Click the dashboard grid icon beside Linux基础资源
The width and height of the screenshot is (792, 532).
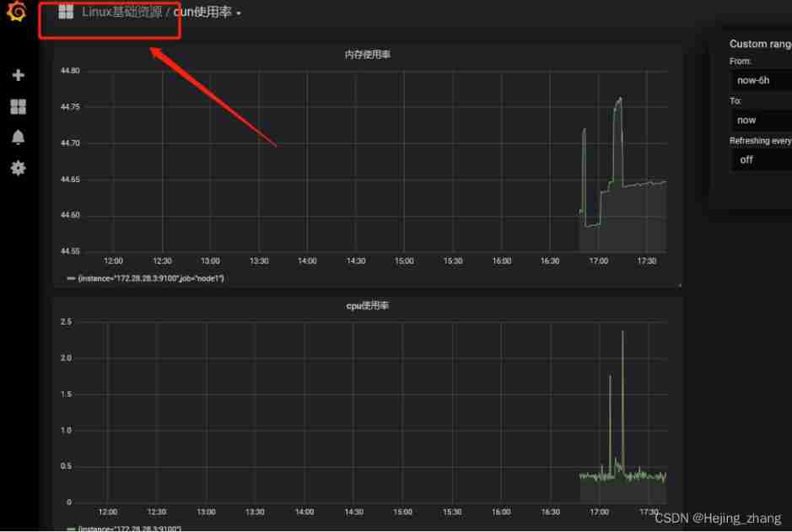(x=66, y=12)
